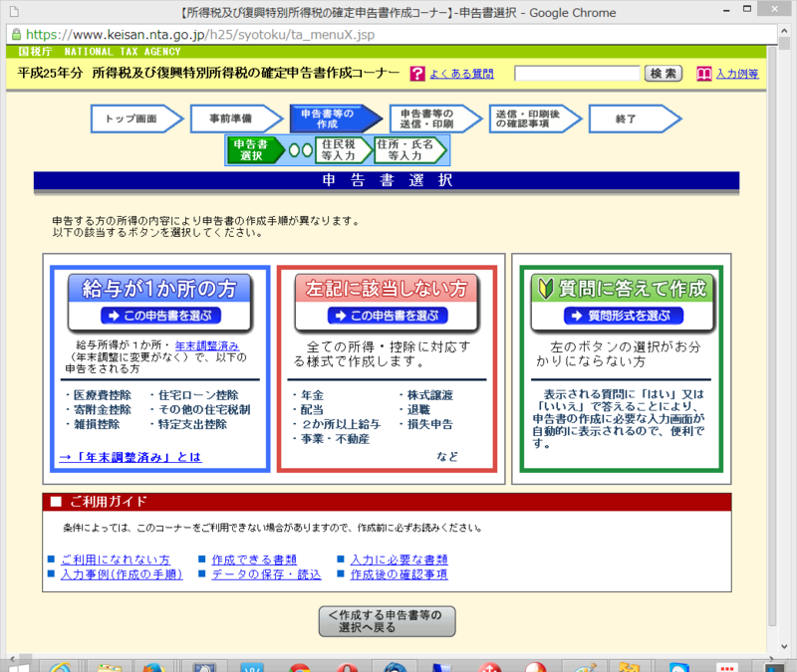Click the 給与が1か所の方 heading
797x672 pixels.
pyautogui.click(x=159, y=289)
